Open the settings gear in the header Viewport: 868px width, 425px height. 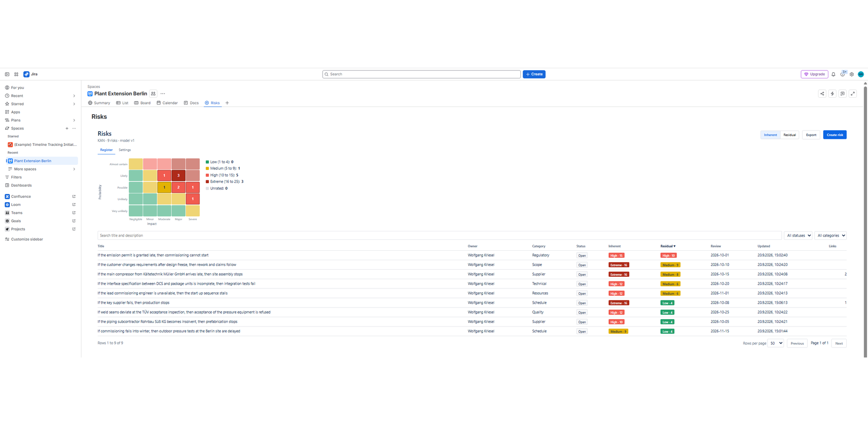pos(852,74)
